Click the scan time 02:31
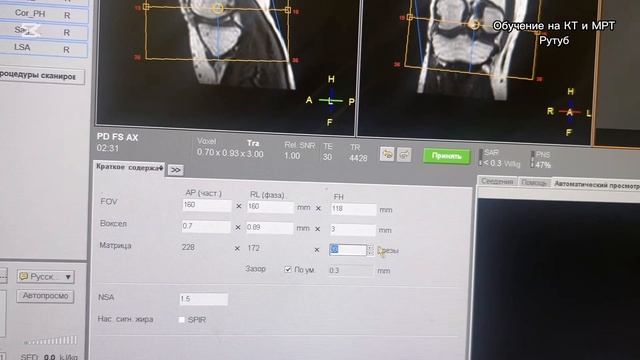 [x=108, y=148]
